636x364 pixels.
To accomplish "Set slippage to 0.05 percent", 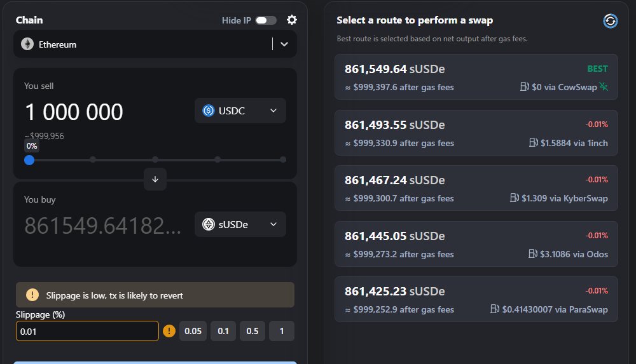I will coord(193,331).
